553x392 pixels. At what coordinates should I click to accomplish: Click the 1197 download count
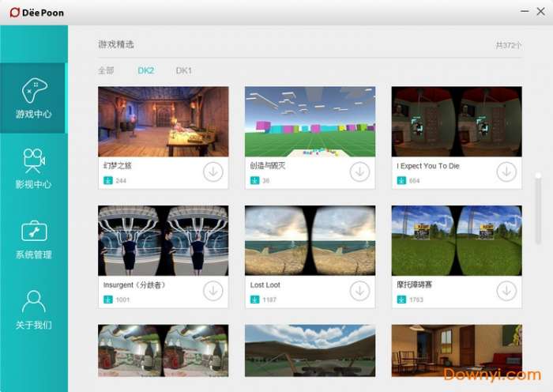point(269,300)
